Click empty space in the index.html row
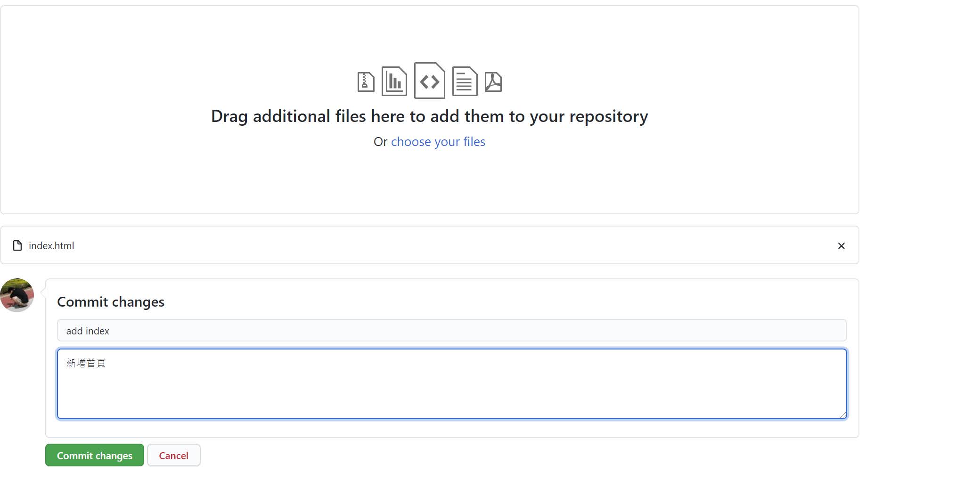This screenshot has width=980, height=479. click(x=452, y=245)
